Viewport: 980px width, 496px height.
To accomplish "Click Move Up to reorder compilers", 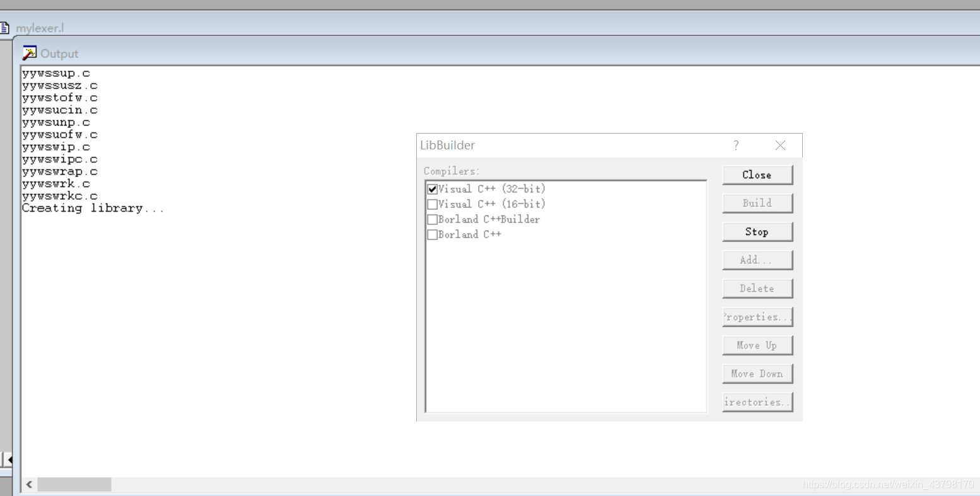I will [757, 345].
